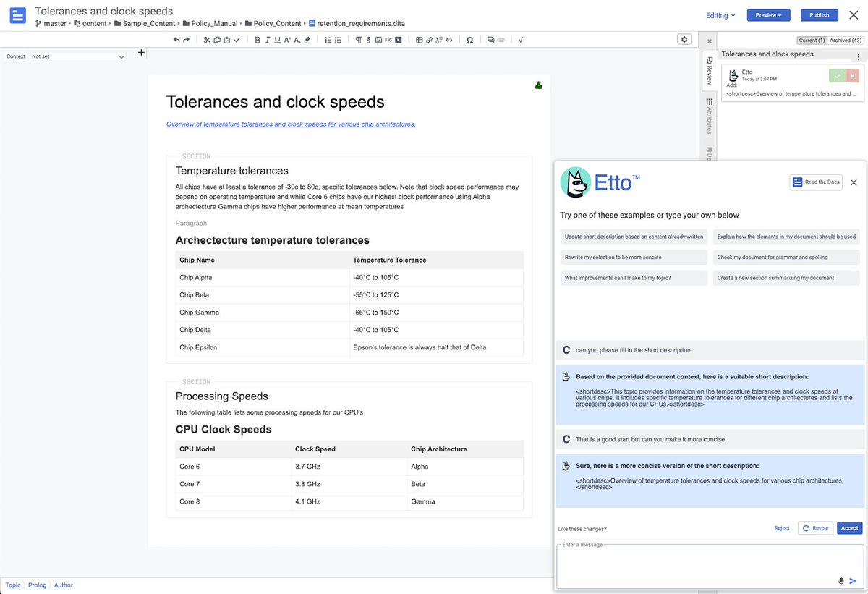Click the plus button beside Context

coord(141,52)
